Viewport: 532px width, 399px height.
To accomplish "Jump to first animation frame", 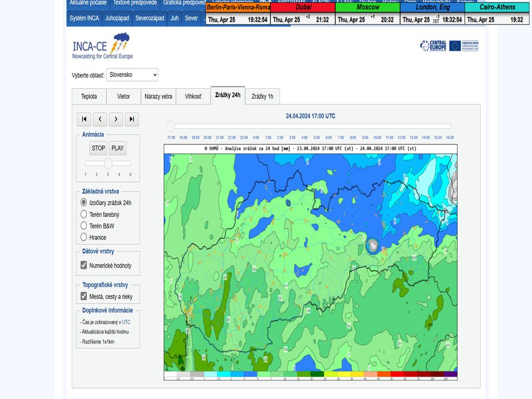I will tap(84, 119).
